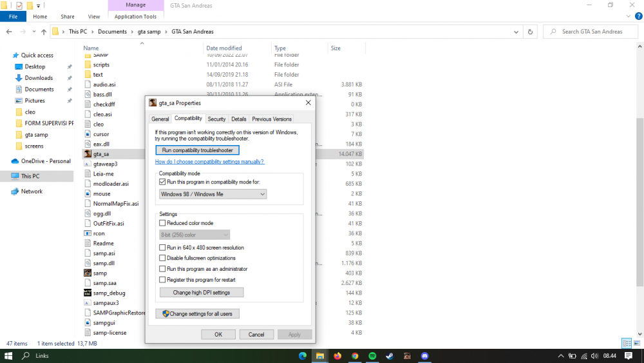The height and width of the screenshot is (363, 644).
Task: Tick Disable fullscreen optimizations checkbox
Action: click(x=162, y=258)
